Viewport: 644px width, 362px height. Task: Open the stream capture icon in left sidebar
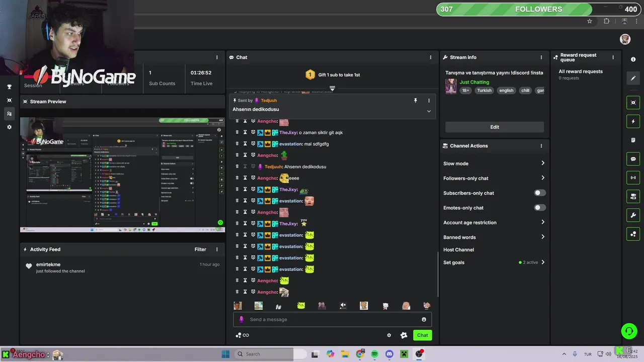[x=9, y=101]
